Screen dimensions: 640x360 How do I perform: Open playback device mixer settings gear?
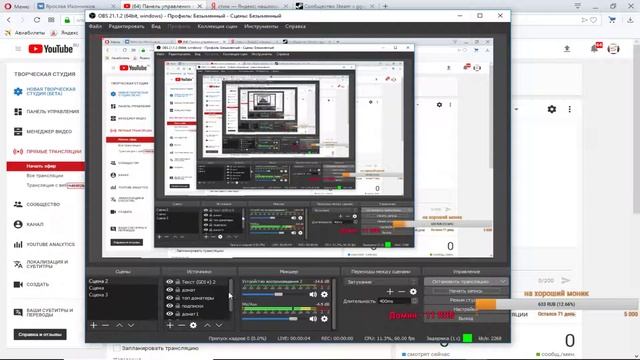pyautogui.click(x=324, y=294)
